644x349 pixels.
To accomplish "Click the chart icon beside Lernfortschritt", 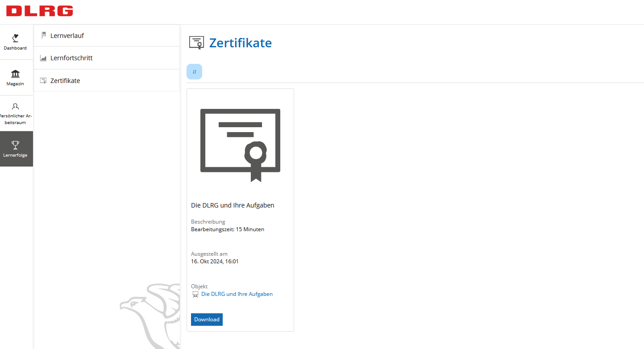I will click(x=43, y=58).
